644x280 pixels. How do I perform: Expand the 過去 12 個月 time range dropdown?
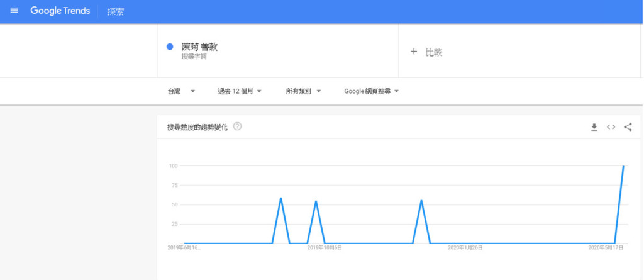239,91
